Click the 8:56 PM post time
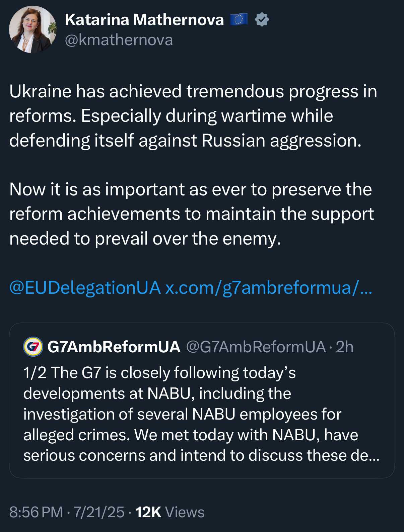Image resolution: width=404 pixels, height=532 pixels. [36, 512]
